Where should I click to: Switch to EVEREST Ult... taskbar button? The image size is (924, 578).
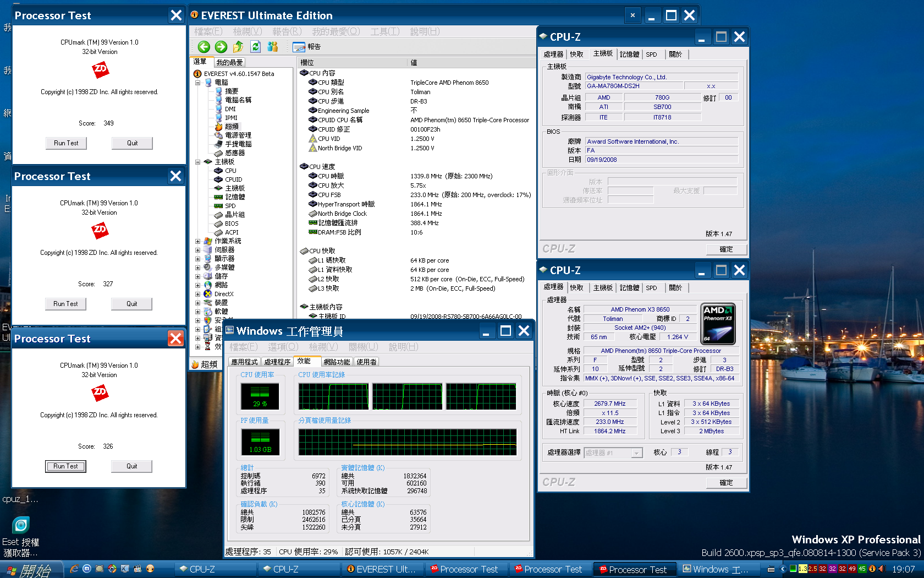[x=382, y=569]
